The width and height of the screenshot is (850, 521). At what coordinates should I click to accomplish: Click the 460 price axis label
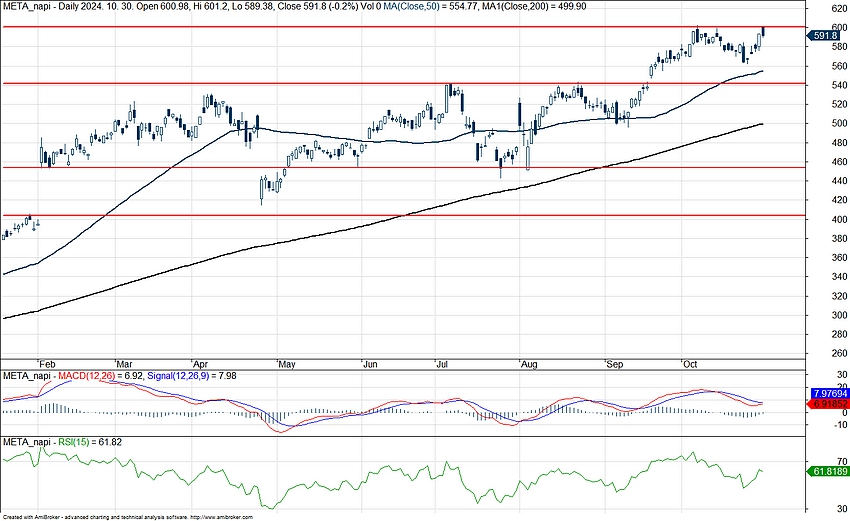839,162
